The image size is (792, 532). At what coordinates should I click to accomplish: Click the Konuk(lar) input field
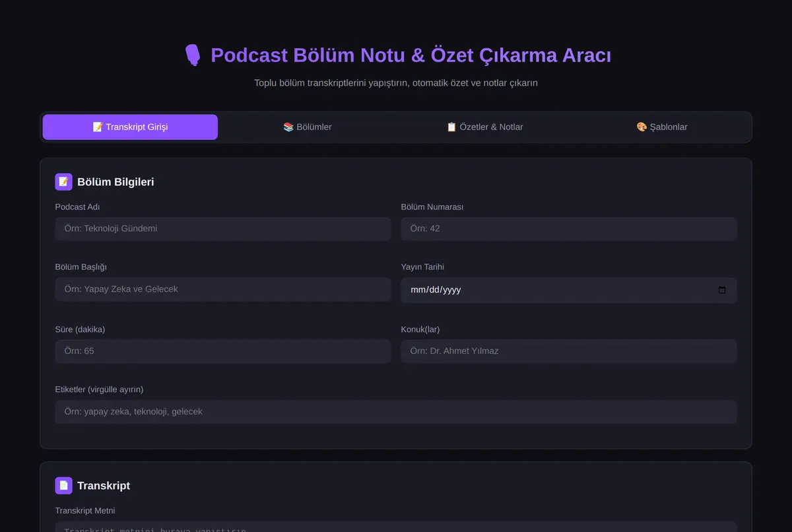pyautogui.click(x=569, y=351)
